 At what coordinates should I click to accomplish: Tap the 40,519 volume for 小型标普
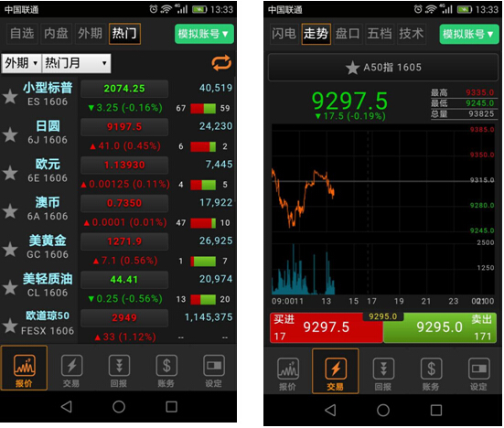[x=216, y=88]
